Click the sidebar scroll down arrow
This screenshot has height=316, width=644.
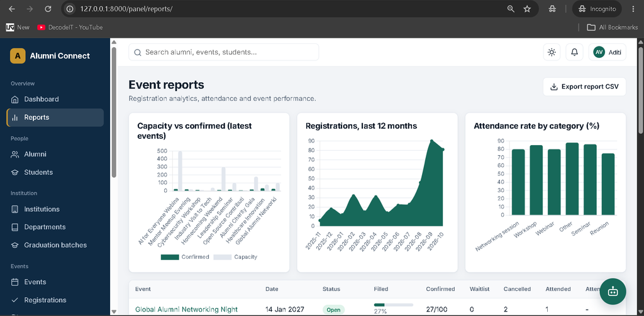tap(114, 312)
